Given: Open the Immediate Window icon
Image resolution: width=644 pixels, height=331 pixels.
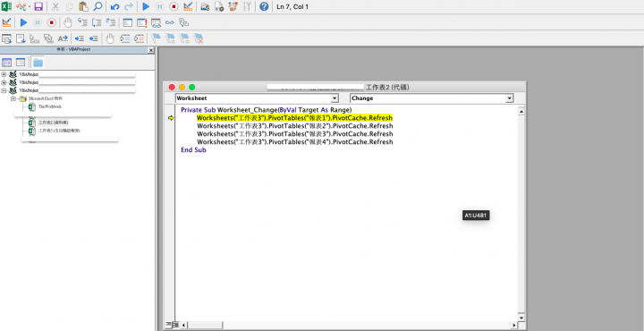Looking at the screenshot, I should [141, 22].
